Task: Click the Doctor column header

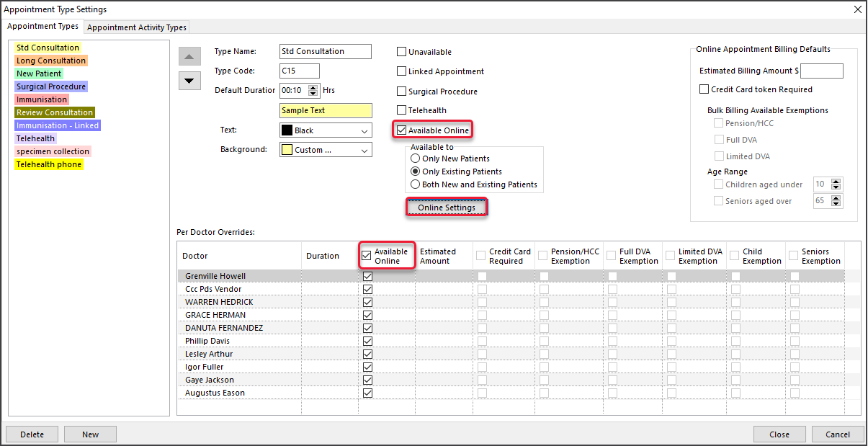Action: coord(239,256)
